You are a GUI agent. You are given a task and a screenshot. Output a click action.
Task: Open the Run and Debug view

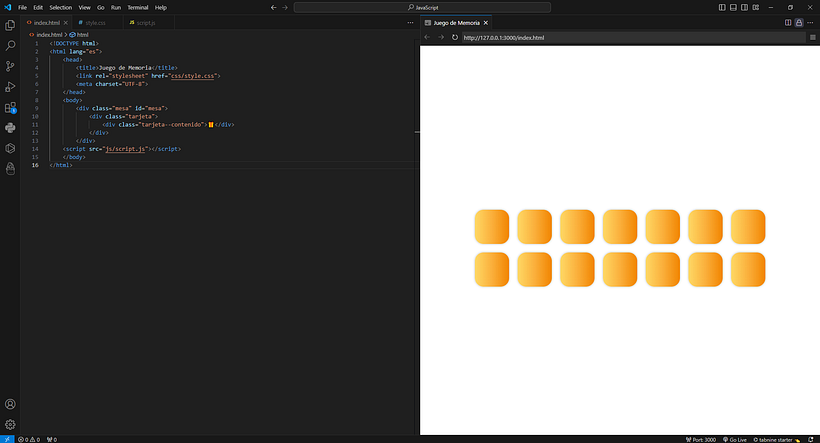tap(10, 86)
